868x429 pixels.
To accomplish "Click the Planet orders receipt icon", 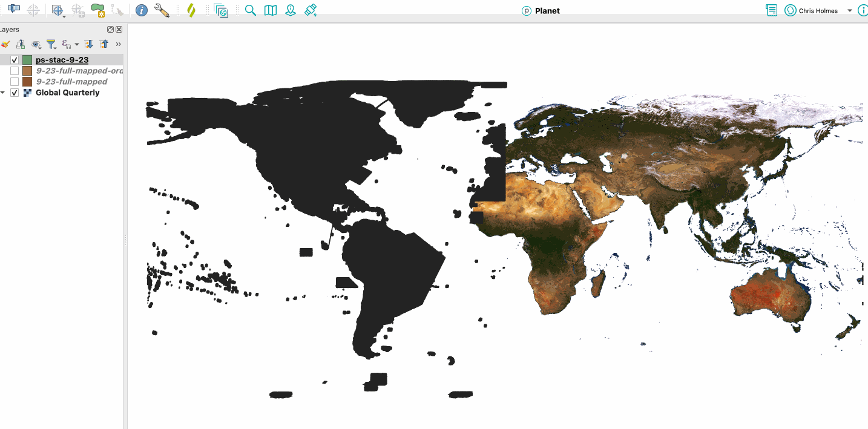I will tap(771, 10).
